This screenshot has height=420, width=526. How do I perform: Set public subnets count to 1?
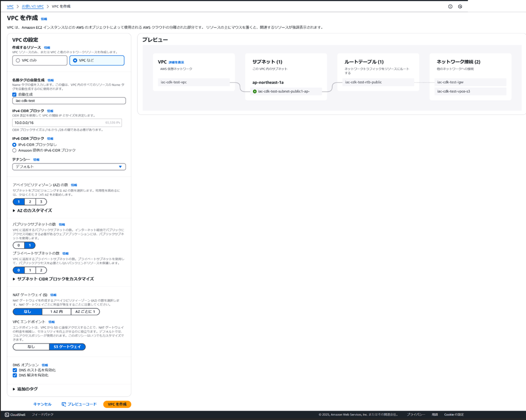30,245
